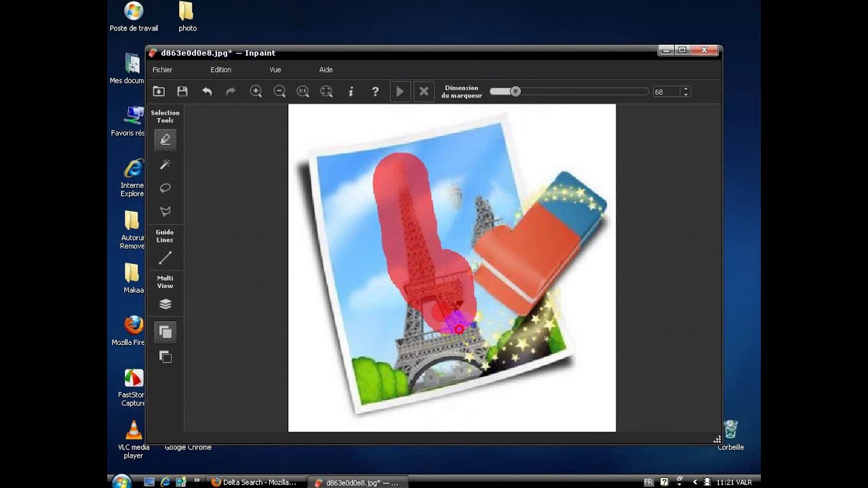Open the Edition menu

(x=220, y=70)
